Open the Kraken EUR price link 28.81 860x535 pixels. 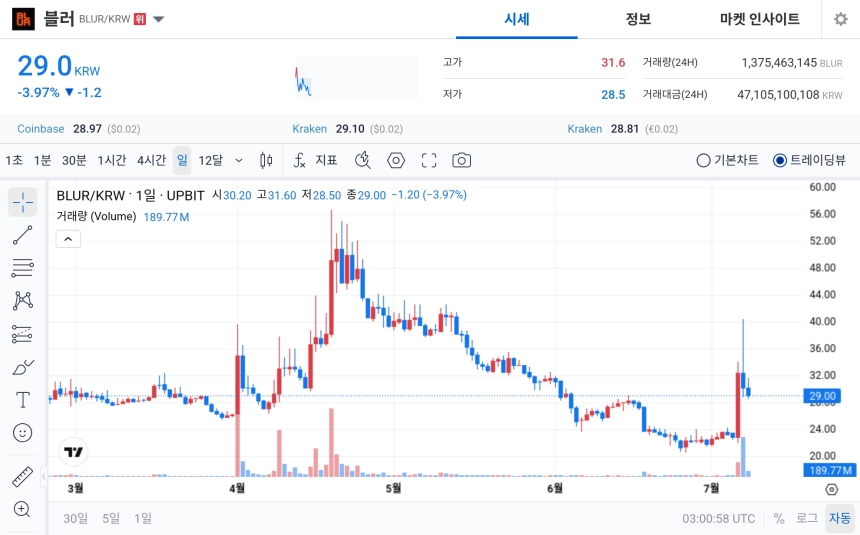tap(623, 129)
